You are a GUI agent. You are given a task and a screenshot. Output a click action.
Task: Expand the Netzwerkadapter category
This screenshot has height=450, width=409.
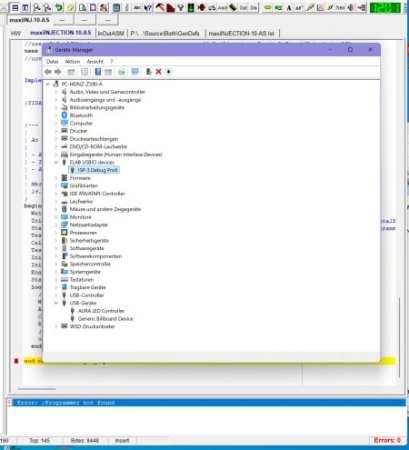point(56,225)
